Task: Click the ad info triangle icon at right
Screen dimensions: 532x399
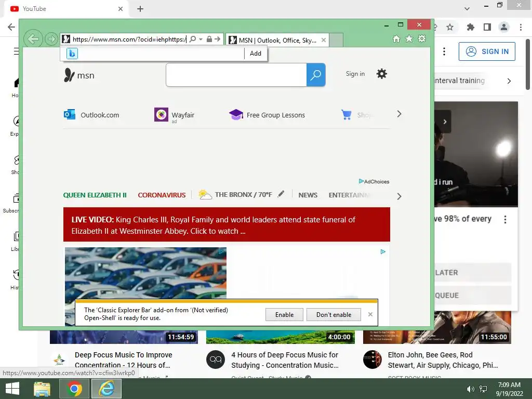Action: pos(383,252)
